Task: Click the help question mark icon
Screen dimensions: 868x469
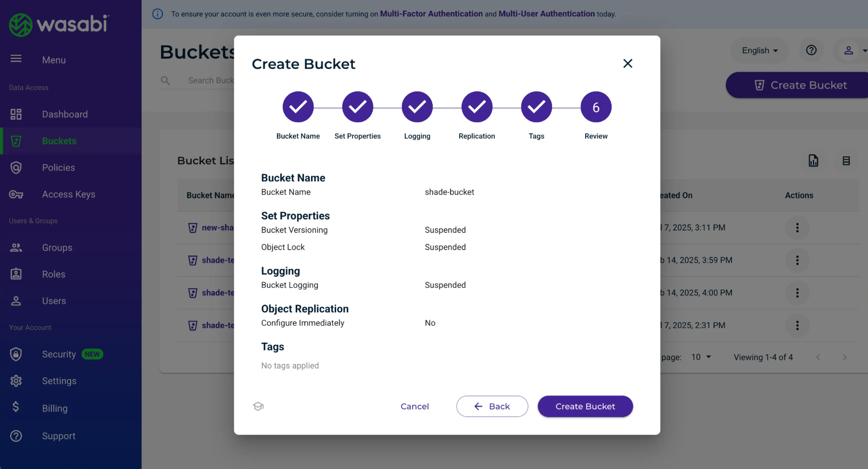Action: tap(811, 50)
